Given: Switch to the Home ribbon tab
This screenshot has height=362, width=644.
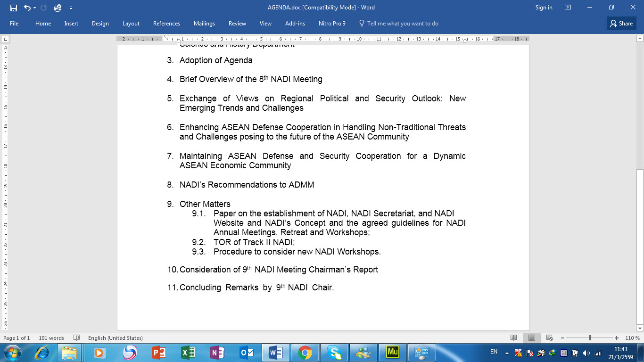Looking at the screenshot, I should point(43,24).
